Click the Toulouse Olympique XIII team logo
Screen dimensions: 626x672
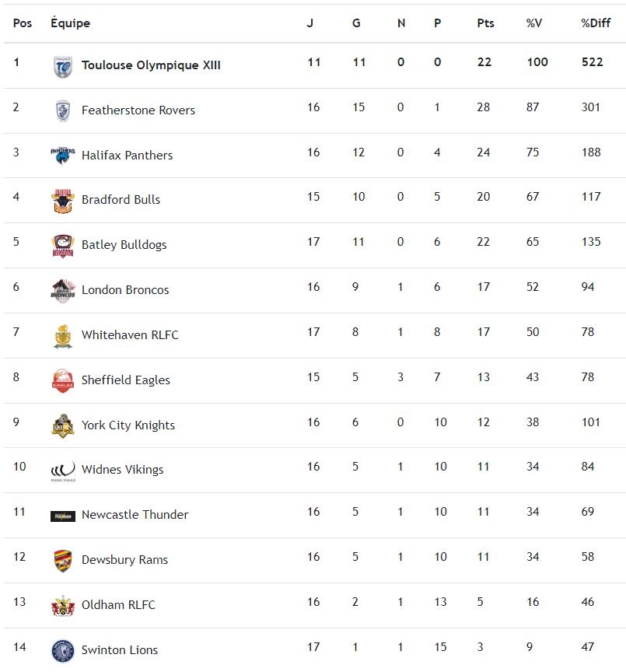click(63, 67)
